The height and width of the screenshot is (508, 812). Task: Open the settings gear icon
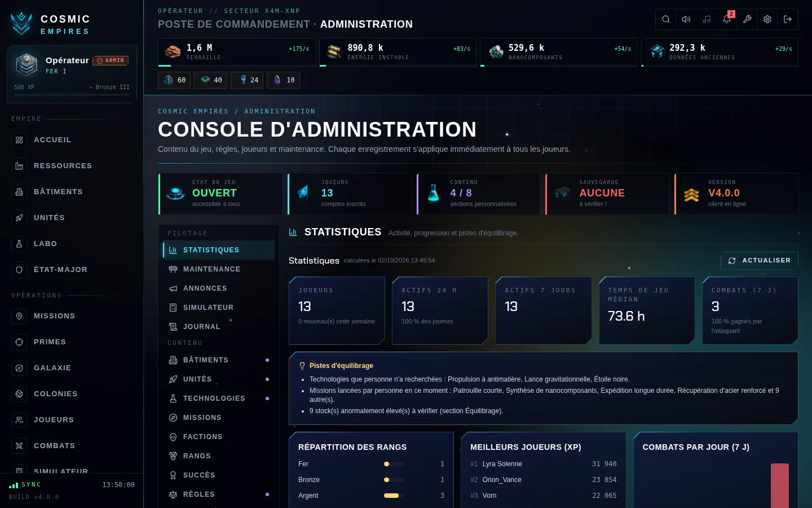coord(767,19)
